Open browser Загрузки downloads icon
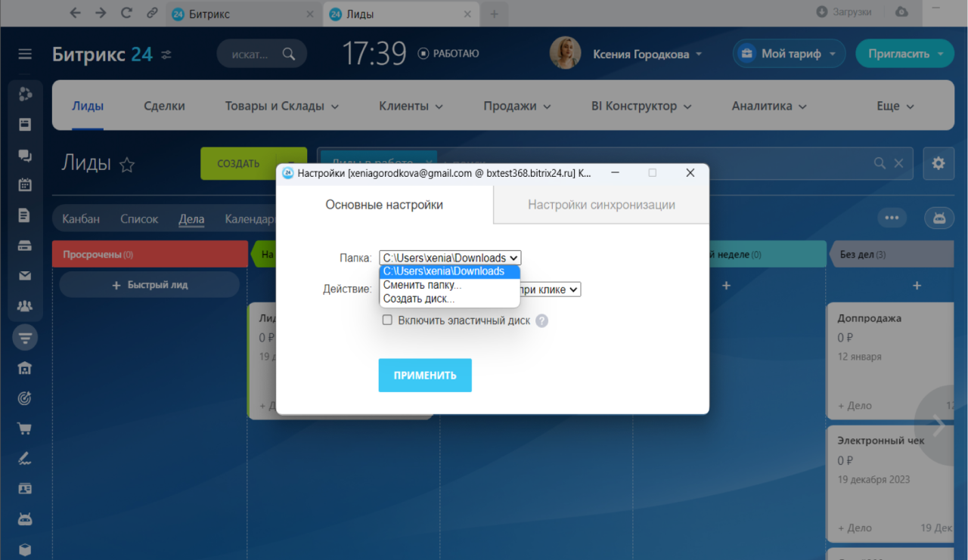 [822, 12]
